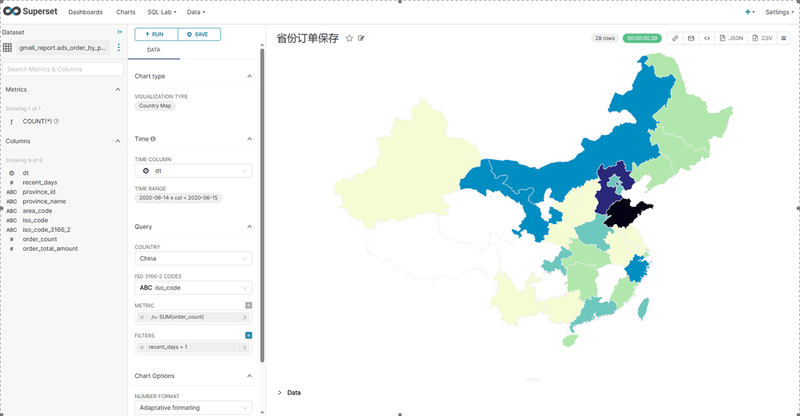Click the black Shandong province on map
The image size is (800, 416).
coord(625,214)
